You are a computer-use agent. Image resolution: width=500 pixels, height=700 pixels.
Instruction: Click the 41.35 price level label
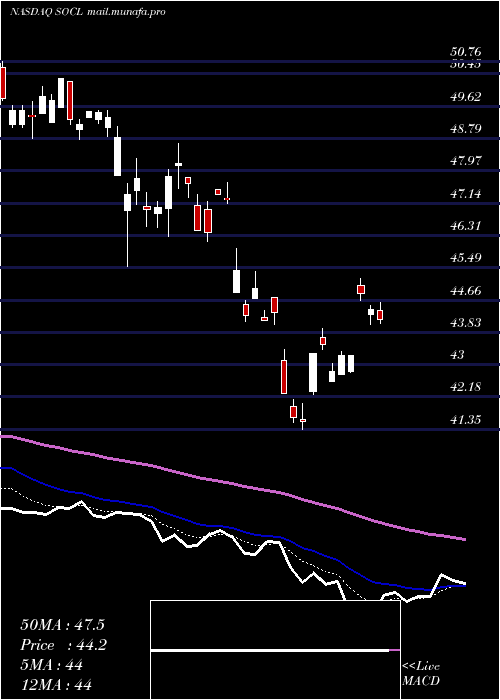pyautogui.click(x=465, y=420)
